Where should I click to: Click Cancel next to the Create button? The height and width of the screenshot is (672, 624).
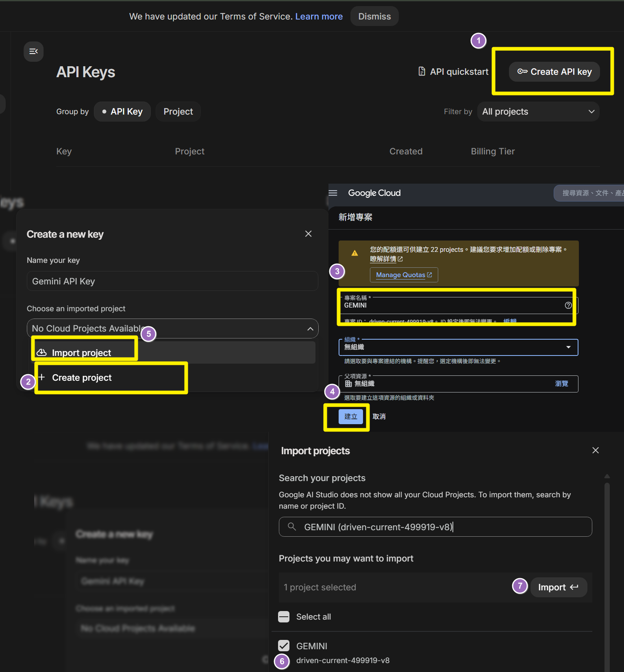[x=379, y=416]
